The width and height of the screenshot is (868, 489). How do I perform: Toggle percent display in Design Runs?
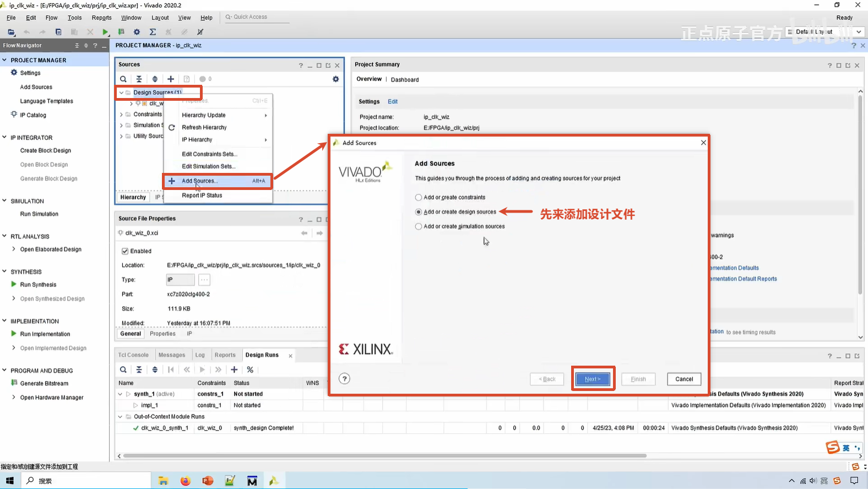tap(250, 370)
